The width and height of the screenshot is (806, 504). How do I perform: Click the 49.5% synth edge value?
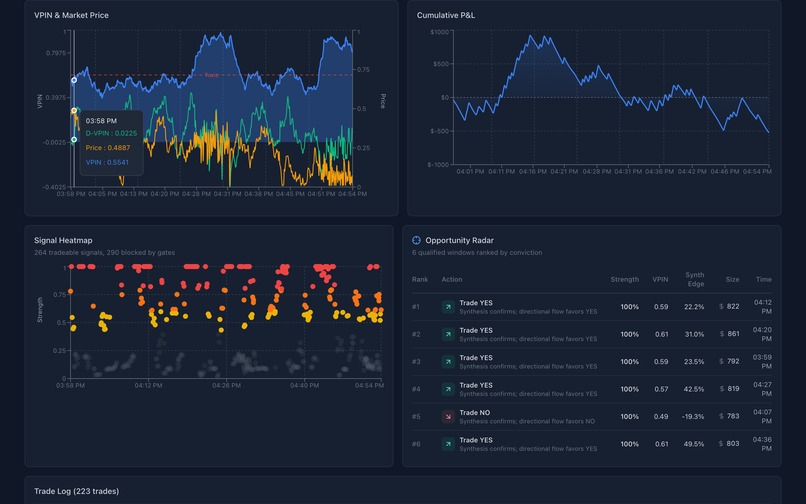click(694, 444)
